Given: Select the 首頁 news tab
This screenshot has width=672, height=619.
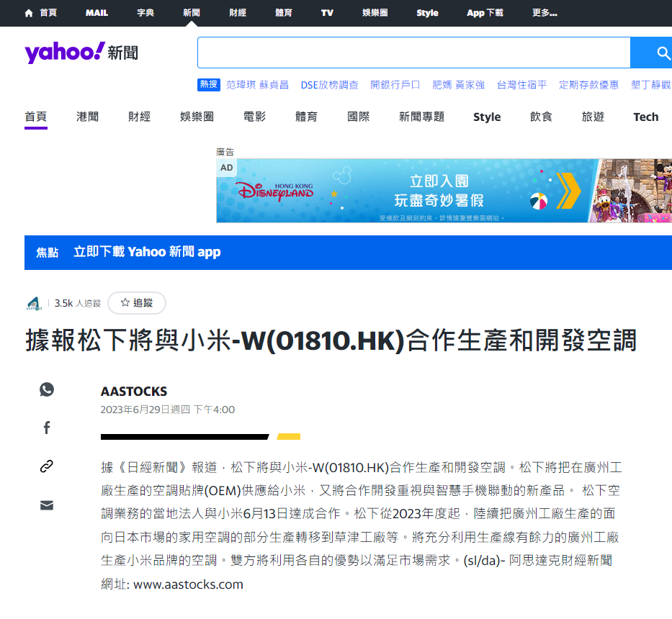Looking at the screenshot, I should (x=35, y=117).
